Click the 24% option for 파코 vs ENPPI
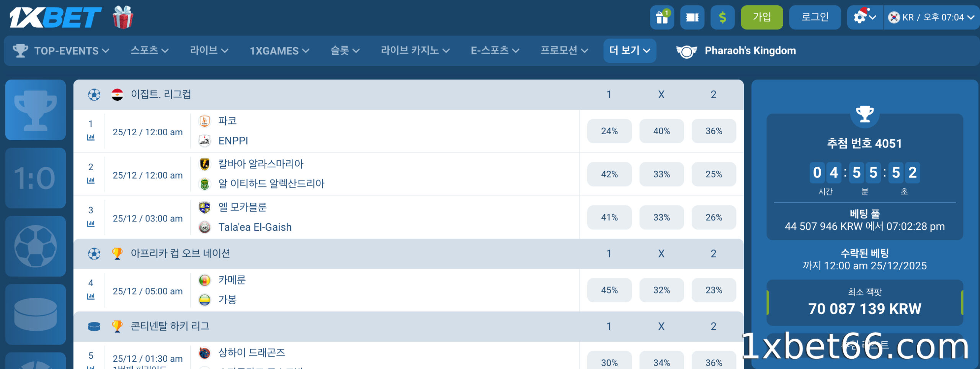 click(609, 131)
